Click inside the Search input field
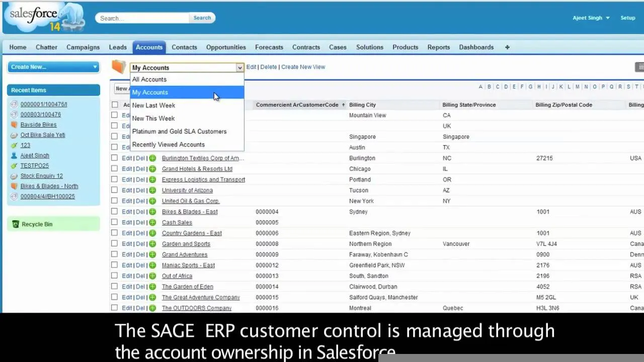 142,18
